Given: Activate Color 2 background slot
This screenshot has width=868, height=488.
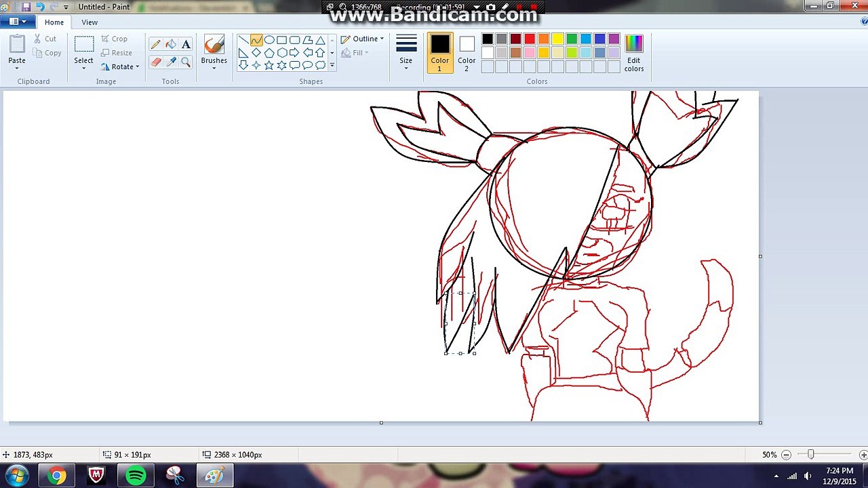Looking at the screenshot, I should (x=467, y=53).
